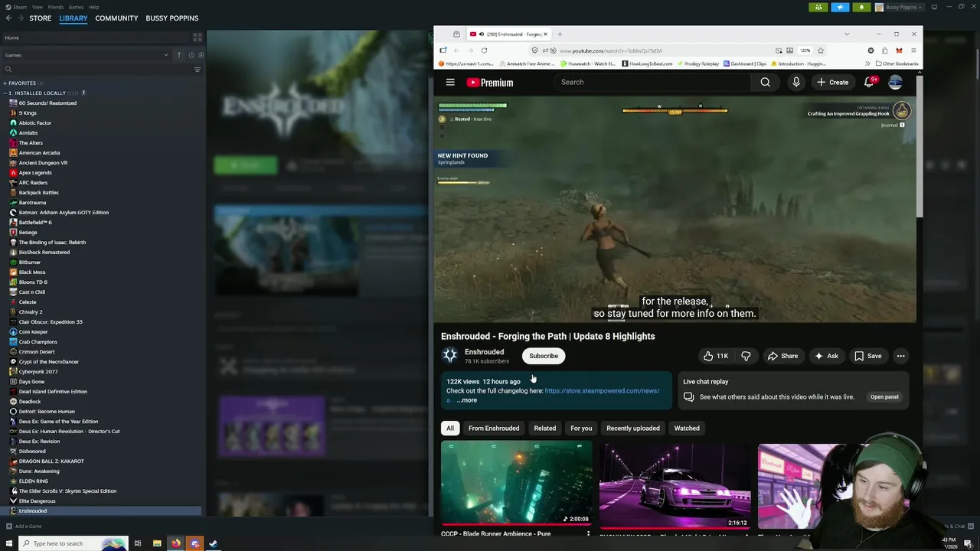Open a new Firefox tab
Image resolution: width=980 pixels, height=551 pixels.
[x=560, y=34]
